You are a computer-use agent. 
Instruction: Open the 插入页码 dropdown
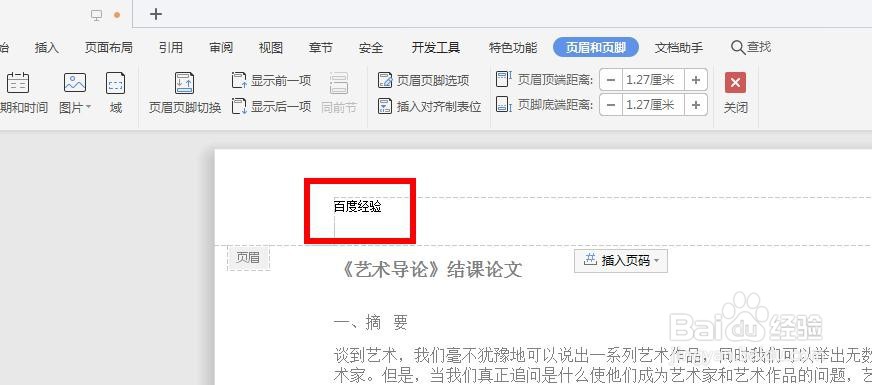(x=621, y=260)
